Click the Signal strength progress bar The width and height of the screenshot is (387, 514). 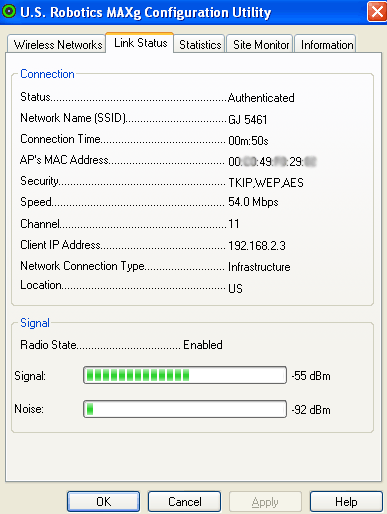click(x=185, y=375)
